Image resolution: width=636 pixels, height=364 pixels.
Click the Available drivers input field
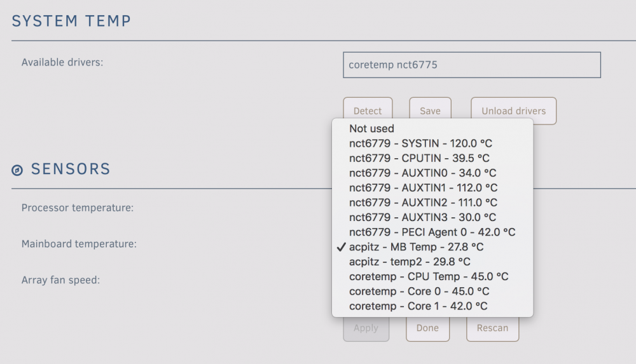472,65
